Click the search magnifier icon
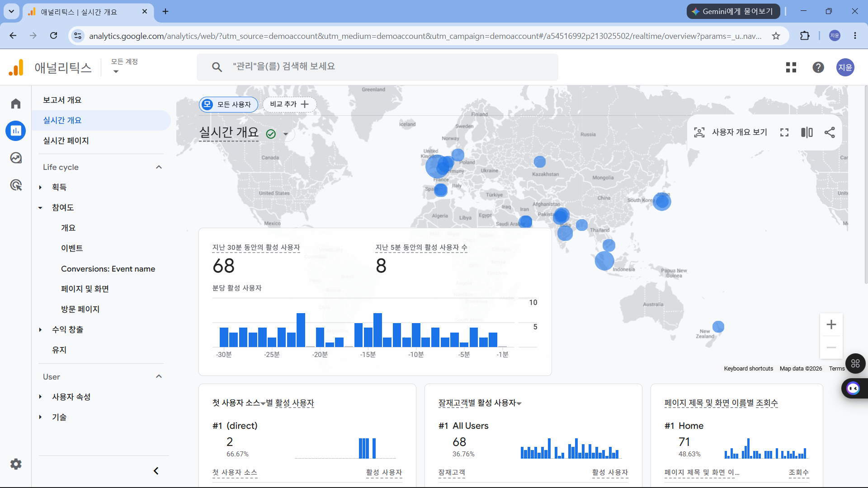The image size is (868, 488). click(x=217, y=67)
